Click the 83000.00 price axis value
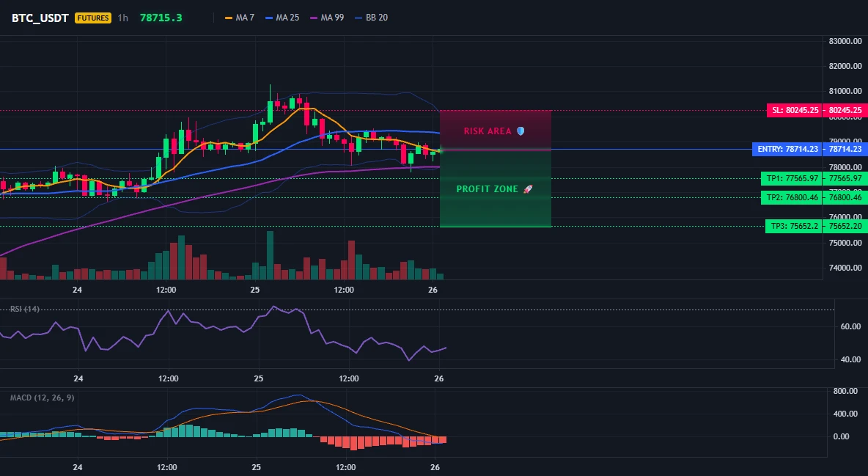 point(845,41)
